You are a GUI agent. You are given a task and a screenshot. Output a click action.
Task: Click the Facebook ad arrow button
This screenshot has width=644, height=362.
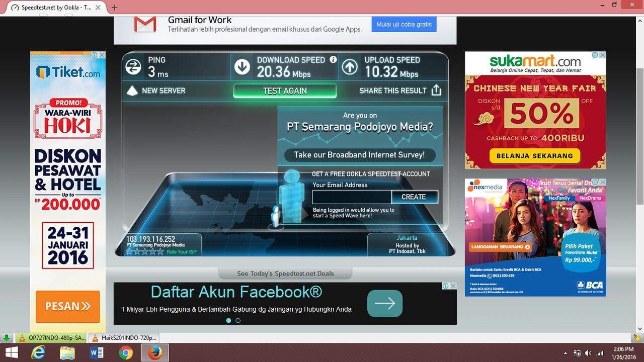(x=385, y=303)
